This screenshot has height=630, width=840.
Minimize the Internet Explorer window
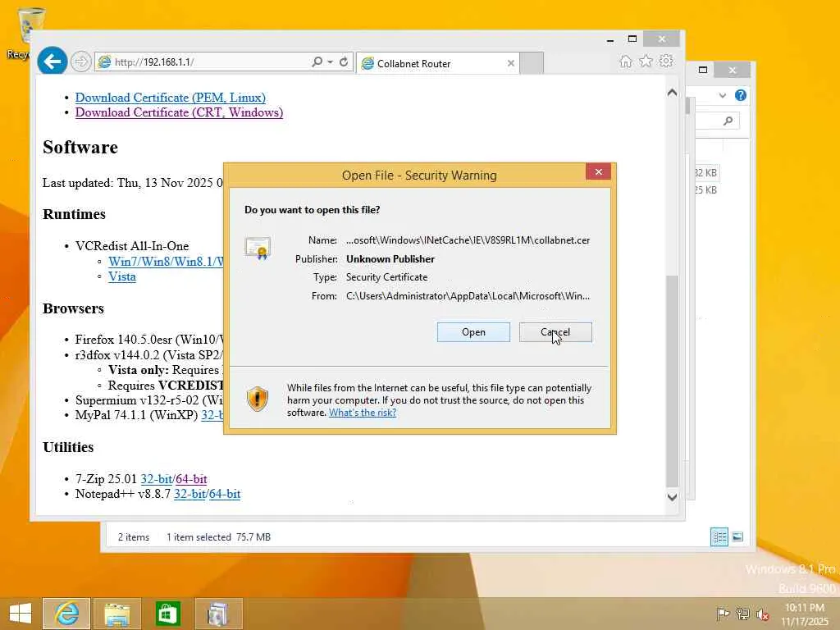610,39
